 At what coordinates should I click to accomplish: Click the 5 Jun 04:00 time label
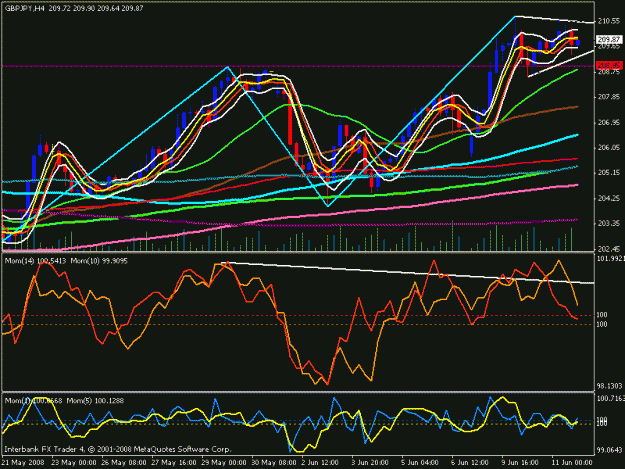point(420,463)
